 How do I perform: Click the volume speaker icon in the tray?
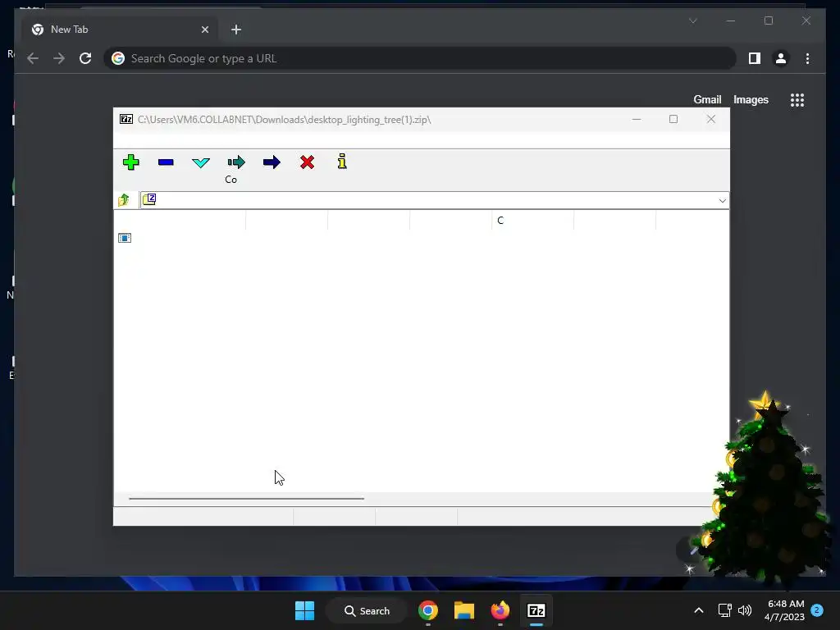pos(745,610)
